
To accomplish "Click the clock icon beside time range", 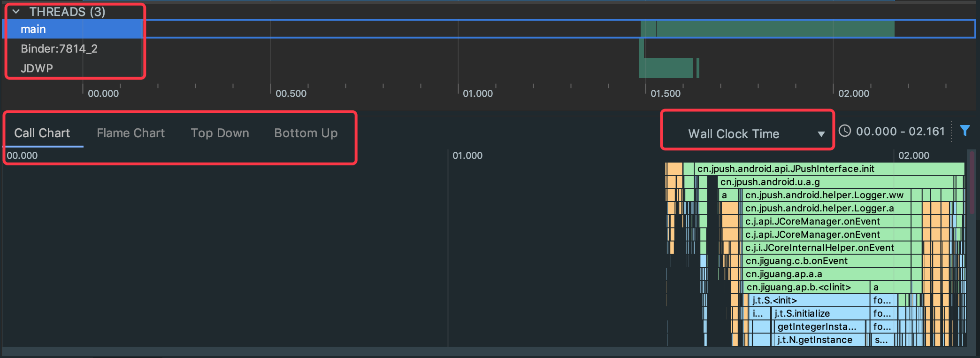I will (x=845, y=131).
